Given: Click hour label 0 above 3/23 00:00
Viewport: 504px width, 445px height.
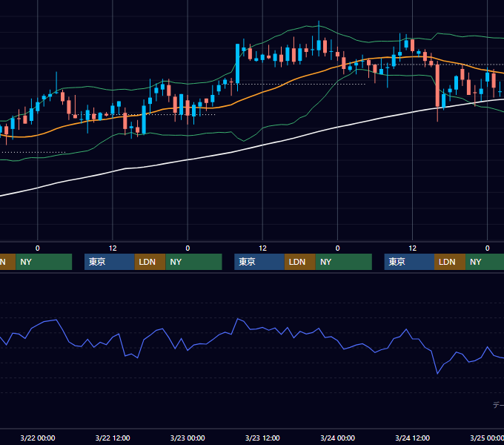Looking at the screenshot, I should tap(188, 248).
